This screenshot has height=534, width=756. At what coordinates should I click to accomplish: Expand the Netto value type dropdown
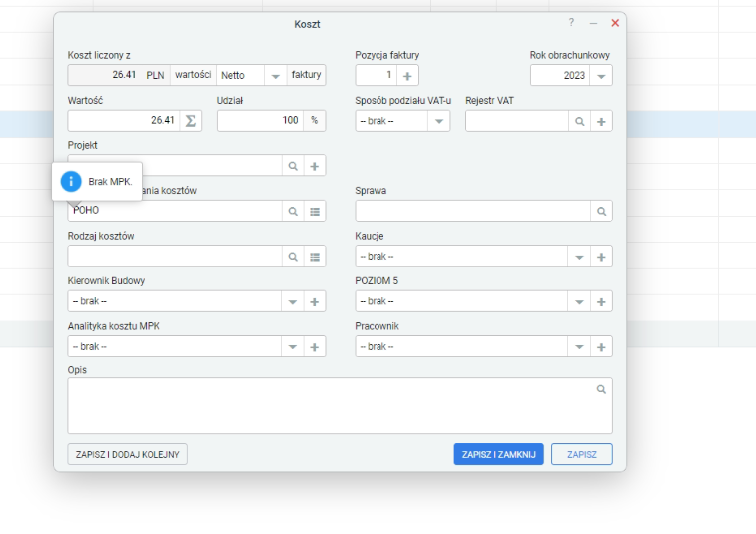point(276,76)
